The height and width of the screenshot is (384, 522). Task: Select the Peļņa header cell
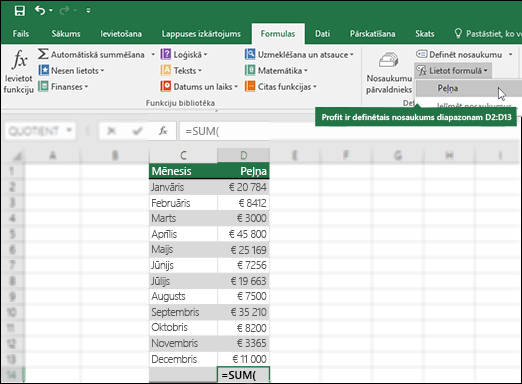point(244,171)
